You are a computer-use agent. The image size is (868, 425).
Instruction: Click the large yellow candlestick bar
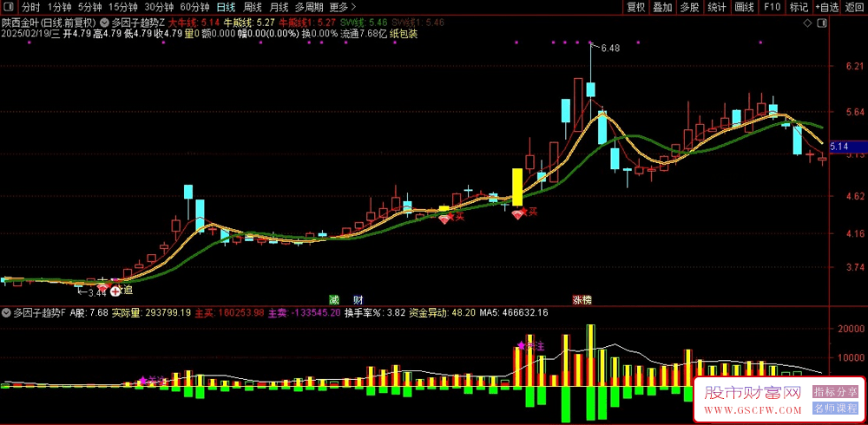(x=517, y=187)
